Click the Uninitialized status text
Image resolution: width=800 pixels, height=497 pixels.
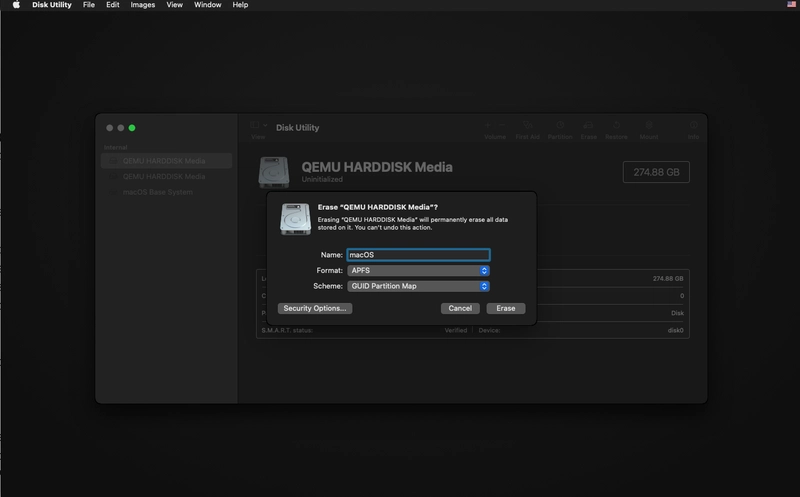click(322, 180)
